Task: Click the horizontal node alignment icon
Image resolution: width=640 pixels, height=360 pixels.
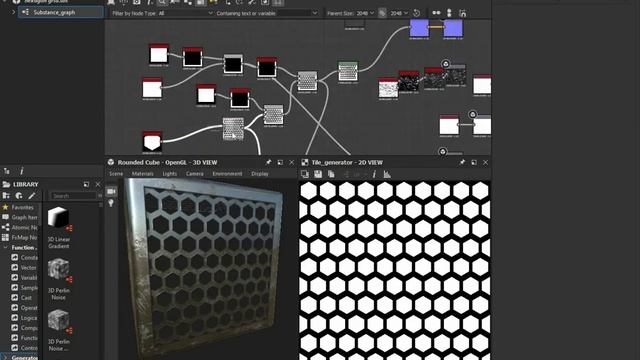Action: point(436,13)
